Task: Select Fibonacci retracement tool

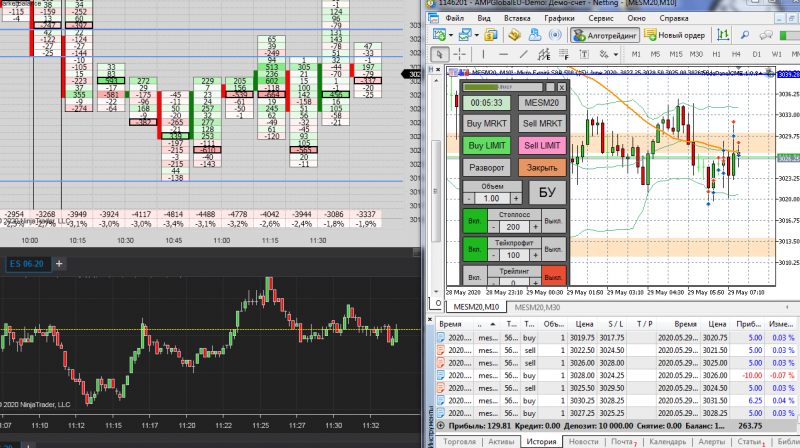Action: [x=564, y=54]
